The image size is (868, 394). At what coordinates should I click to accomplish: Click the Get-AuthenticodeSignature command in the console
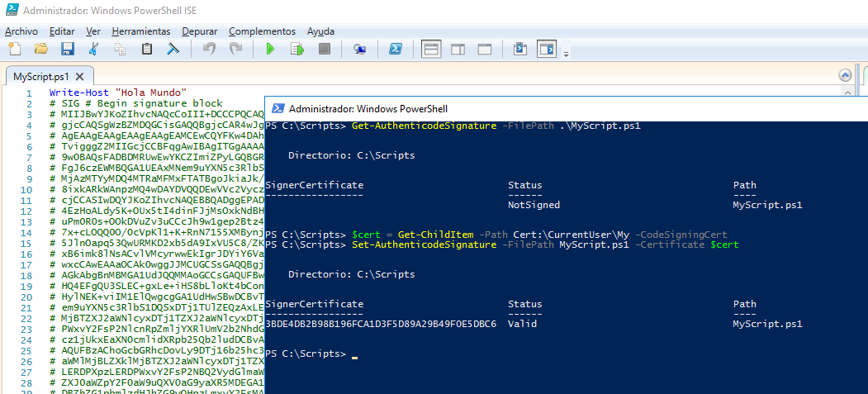(x=424, y=126)
